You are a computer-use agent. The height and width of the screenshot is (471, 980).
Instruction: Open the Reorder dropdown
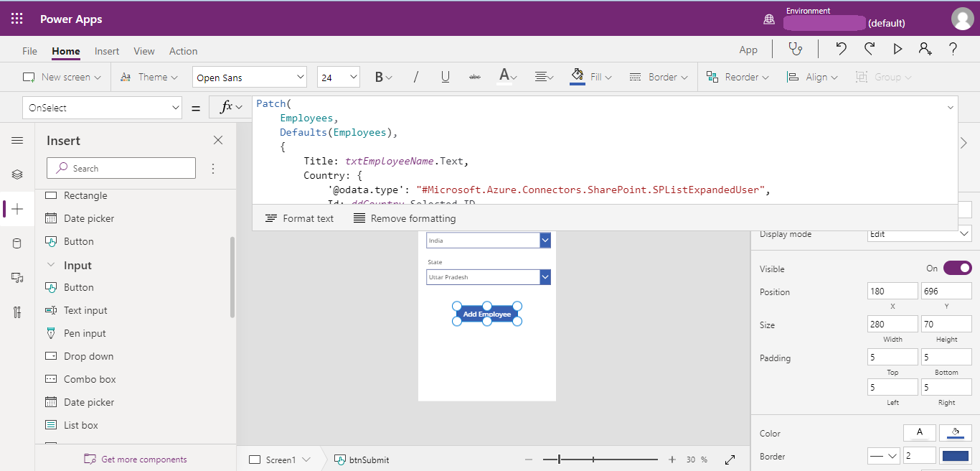738,77
